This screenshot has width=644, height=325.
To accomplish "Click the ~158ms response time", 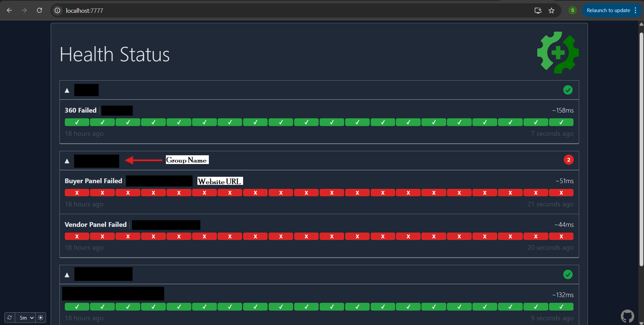I will coord(563,110).
